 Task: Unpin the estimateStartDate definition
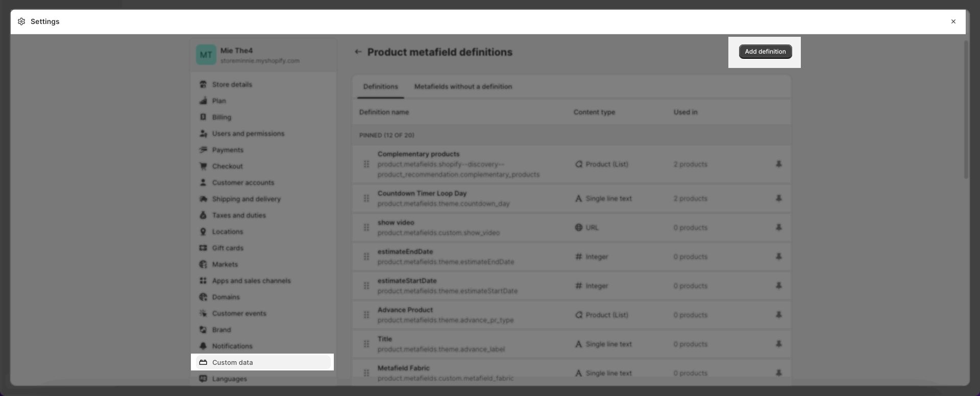[779, 286]
